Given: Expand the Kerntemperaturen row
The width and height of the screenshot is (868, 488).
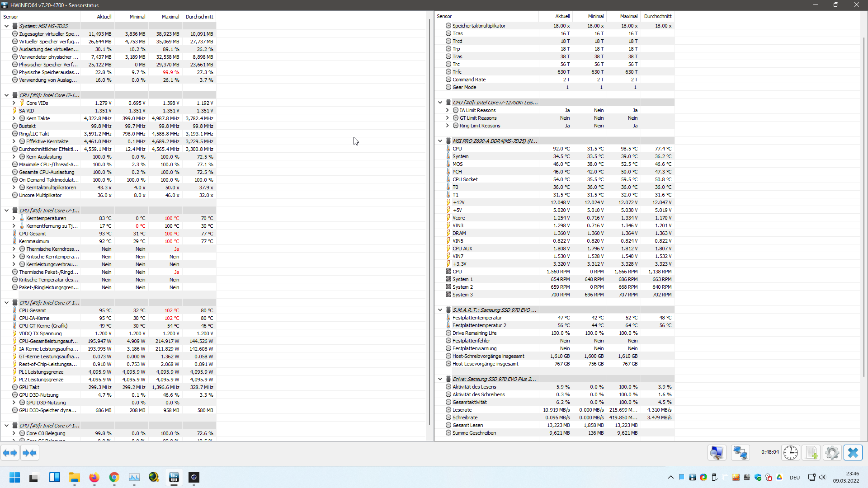Looking at the screenshot, I should click(14, 218).
